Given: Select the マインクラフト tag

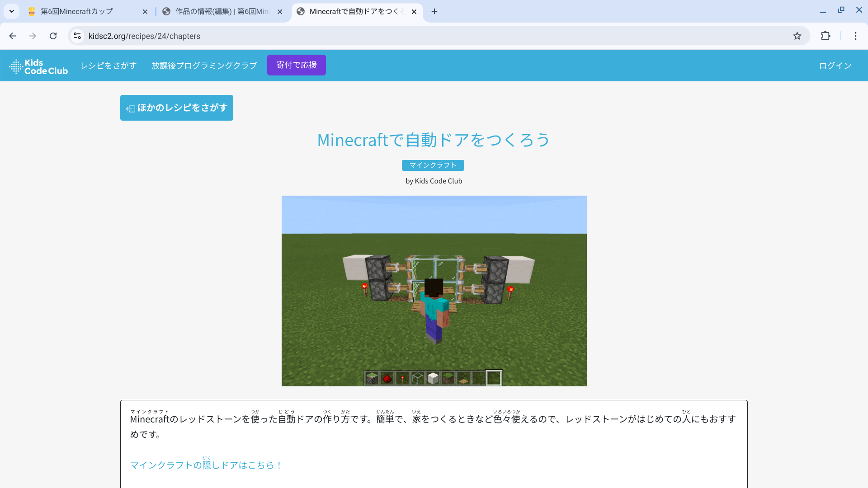Looking at the screenshot, I should pos(433,165).
